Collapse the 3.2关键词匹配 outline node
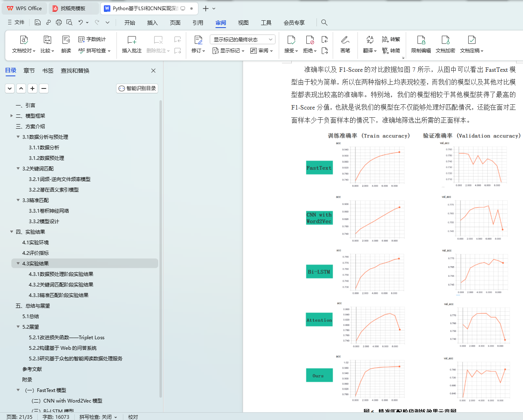 [18, 168]
